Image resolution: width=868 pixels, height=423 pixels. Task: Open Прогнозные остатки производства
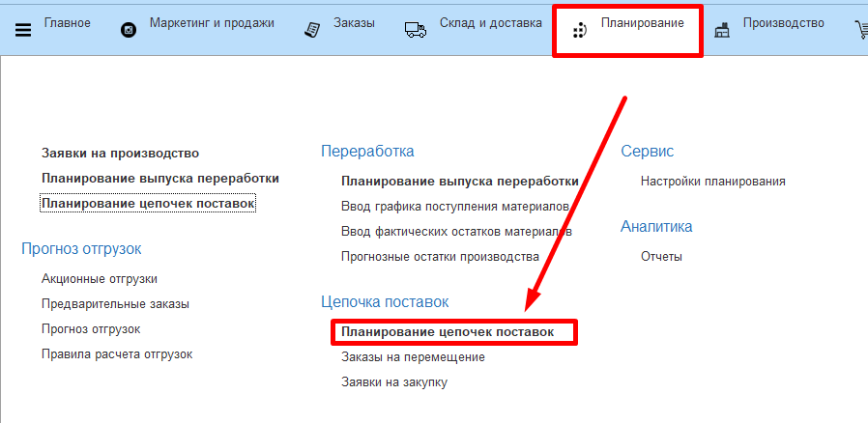[x=440, y=257]
